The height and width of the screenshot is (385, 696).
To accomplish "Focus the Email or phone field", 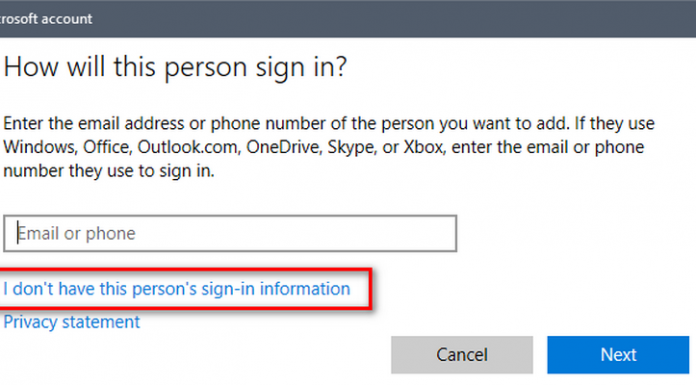I will pos(230,234).
